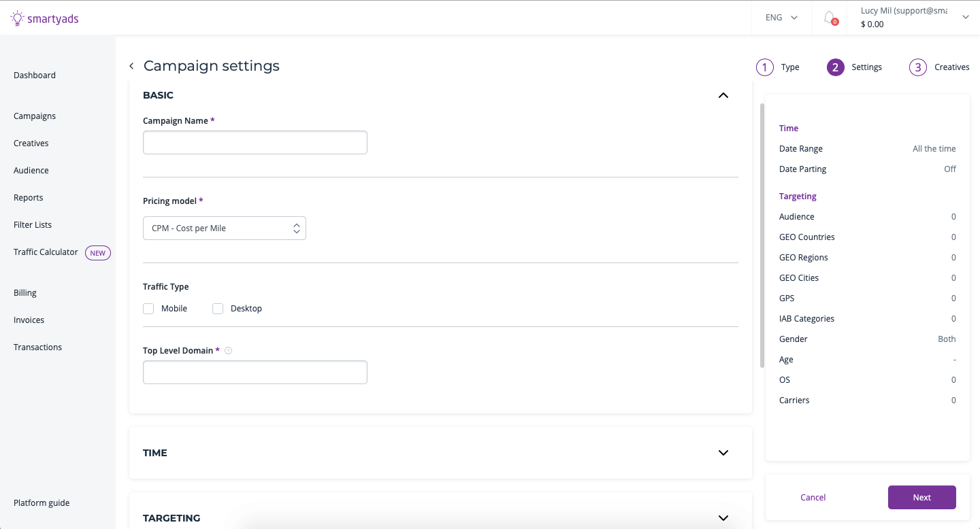Viewport: 980px width, 529px height.
Task: Open the Pricing model dropdown
Action: 225,228
